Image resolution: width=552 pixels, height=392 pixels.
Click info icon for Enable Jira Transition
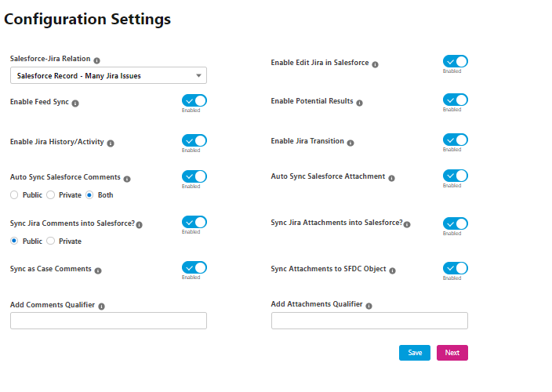[350, 143]
